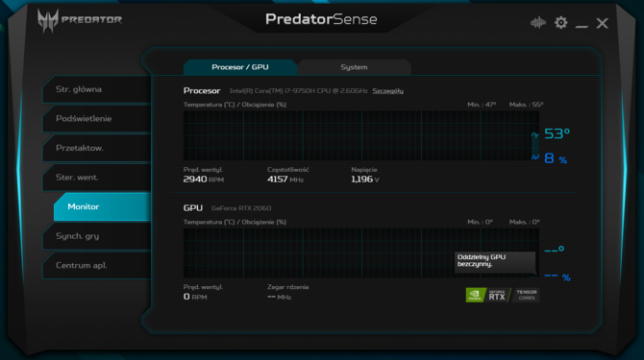Click the GPU core clock -- MHz value
Image resolution: width=644 pixels, height=360 pixels.
280,297
